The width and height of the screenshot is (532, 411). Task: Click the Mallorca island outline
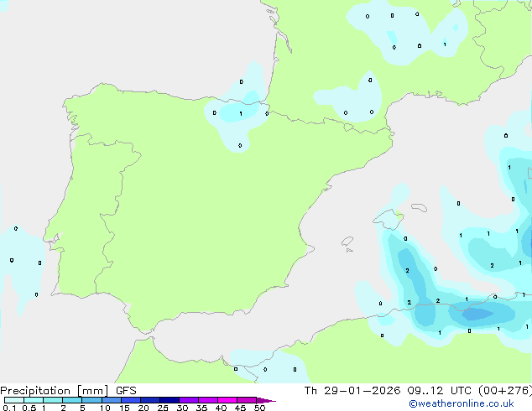click(389, 220)
